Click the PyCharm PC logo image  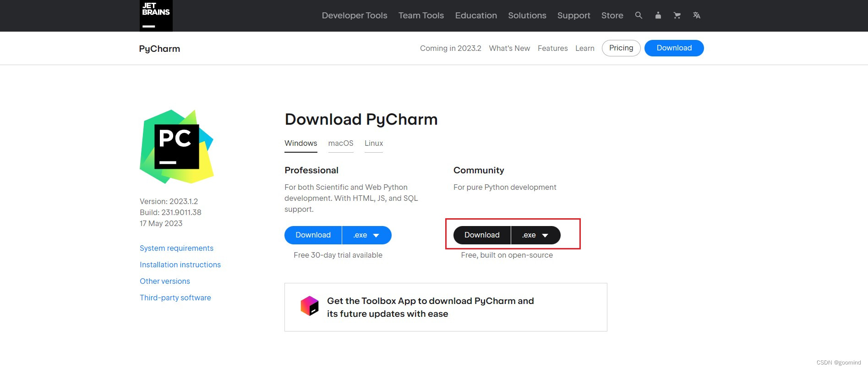(x=177, y=146)
